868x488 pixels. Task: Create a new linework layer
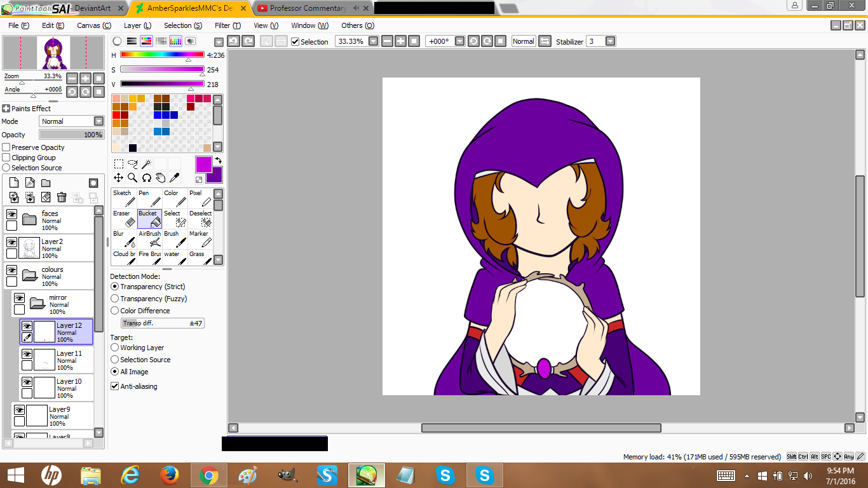point(30,183)
